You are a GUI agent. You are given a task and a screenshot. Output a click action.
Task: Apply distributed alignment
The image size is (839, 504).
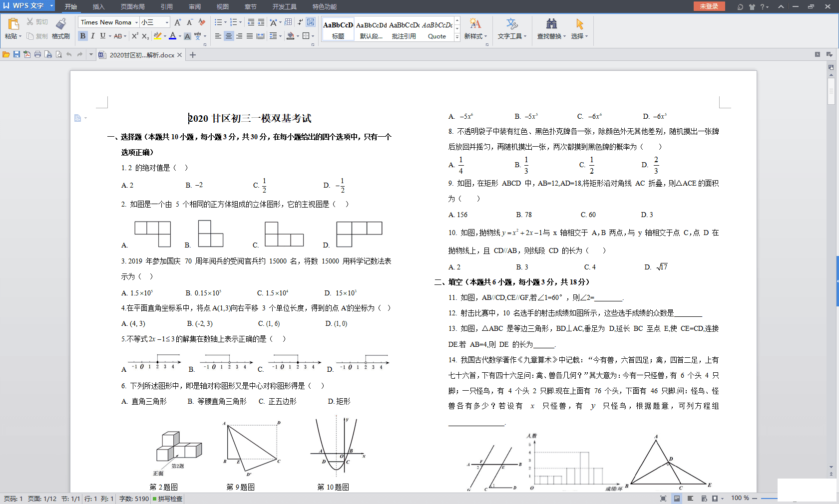coord(260,36)
